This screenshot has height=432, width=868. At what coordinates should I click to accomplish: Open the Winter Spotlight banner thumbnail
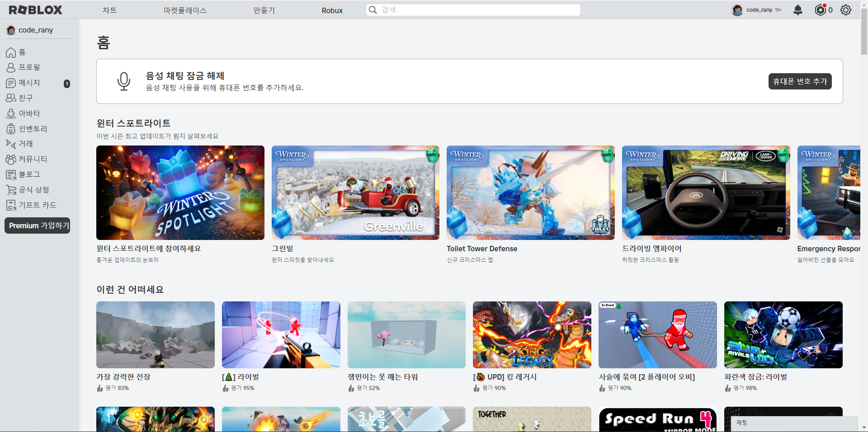tap(180, 193)
